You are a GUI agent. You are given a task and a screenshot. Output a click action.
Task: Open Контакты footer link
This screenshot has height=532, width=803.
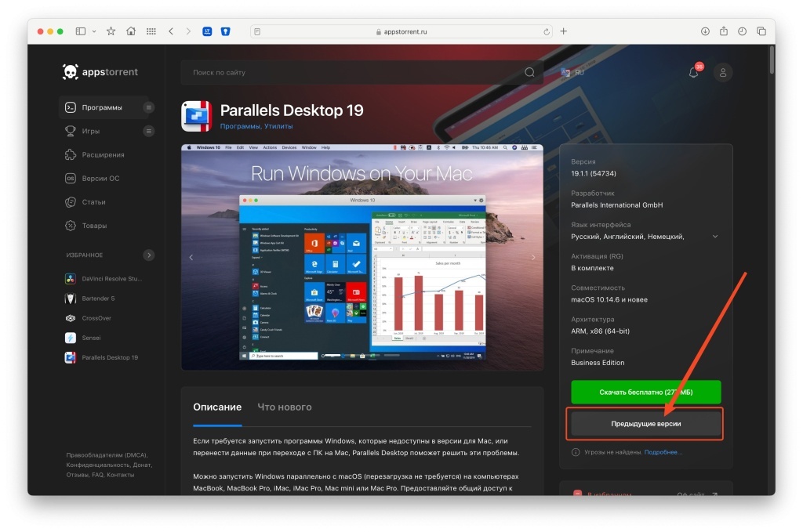120,476
